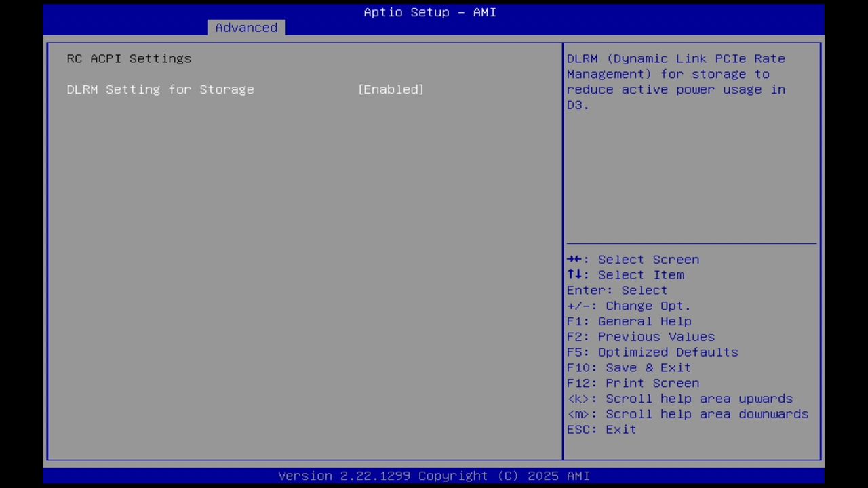Click the RC ACPI Settings heading
Image resolution: width=868 pixels, height=488 pixels.
[128, 58]
